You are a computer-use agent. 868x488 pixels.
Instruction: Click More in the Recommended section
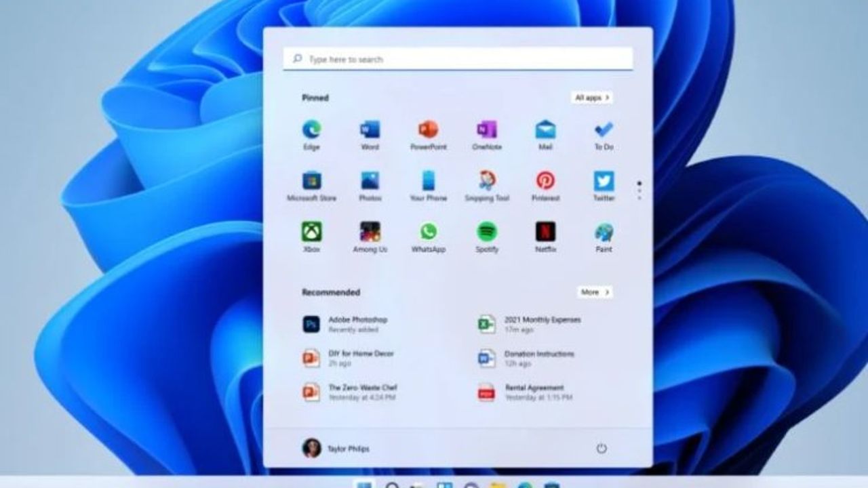595,292
